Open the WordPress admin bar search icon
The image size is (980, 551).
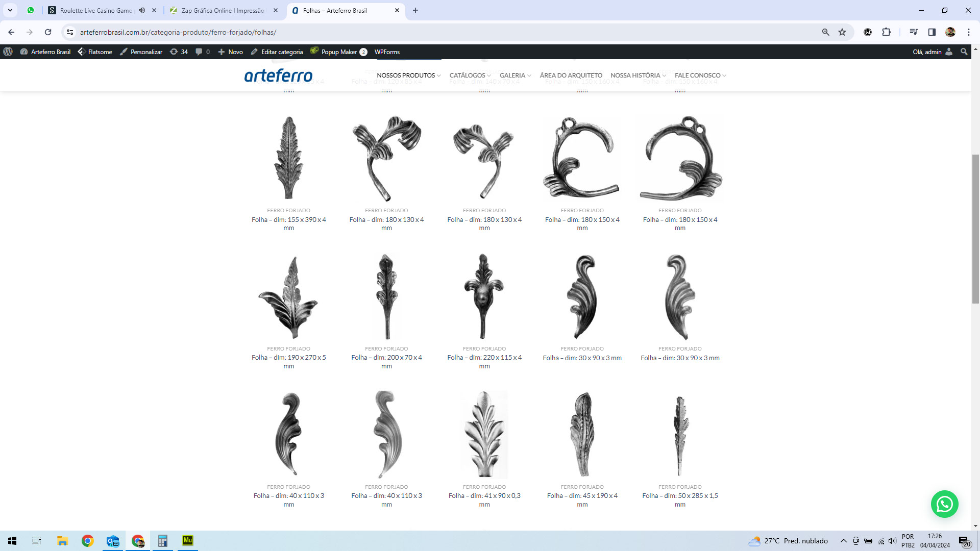pyautogui.click(x=964, y=52)
